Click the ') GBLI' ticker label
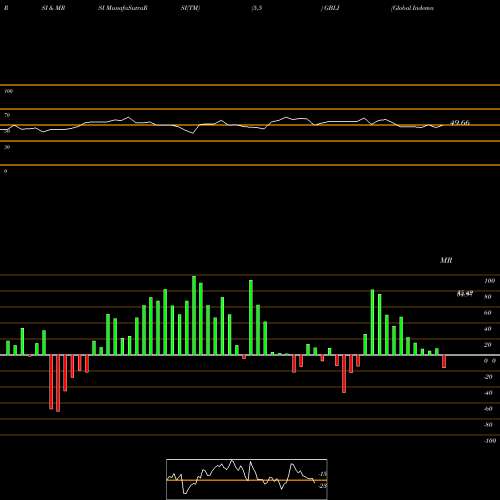Image resolution: width=500 pixels, height=500 pixels. pyautogui.click(x=330, y=8)
